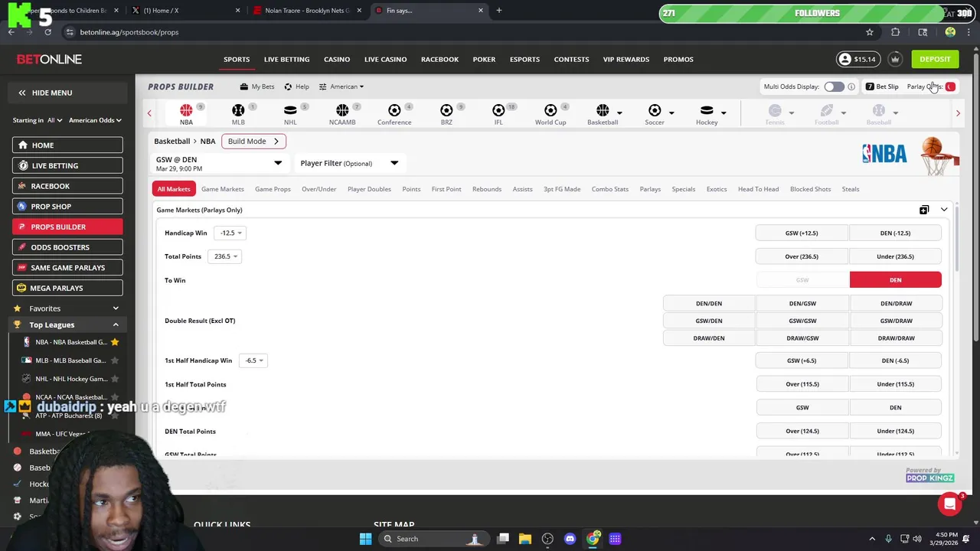Open the BetOnline logo home
Image resolution: width=980 pixels, height=551 pixels.
(50, 59)
